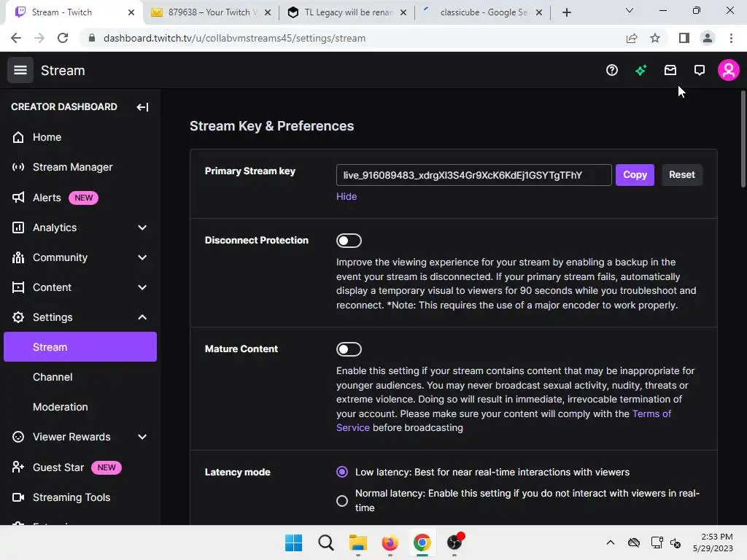Close the classicube Google Search tab
This screenshot has width=747, height=560.
pos(539,12)
